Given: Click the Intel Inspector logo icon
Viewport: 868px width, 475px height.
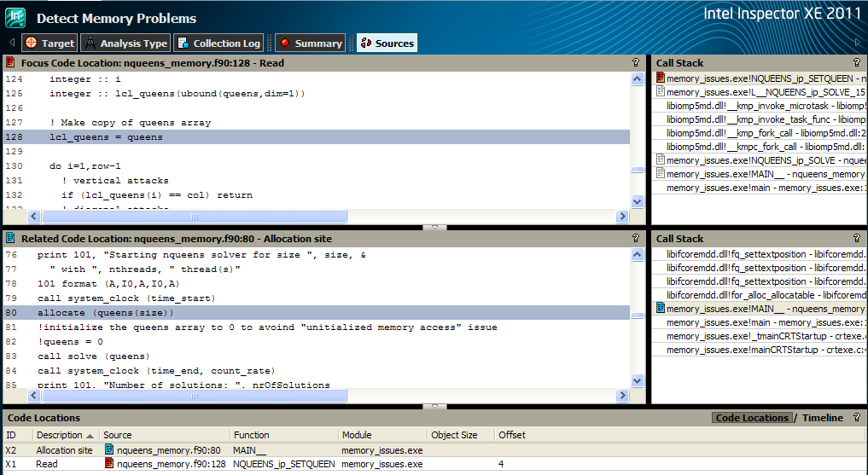Looking at the screenshot, I should pos(15,18).
